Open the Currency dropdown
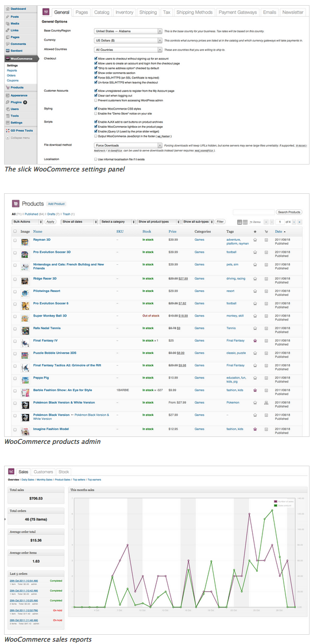Image resolution: width=313 pixels, height=644 pixels. (x=128, y=41)
